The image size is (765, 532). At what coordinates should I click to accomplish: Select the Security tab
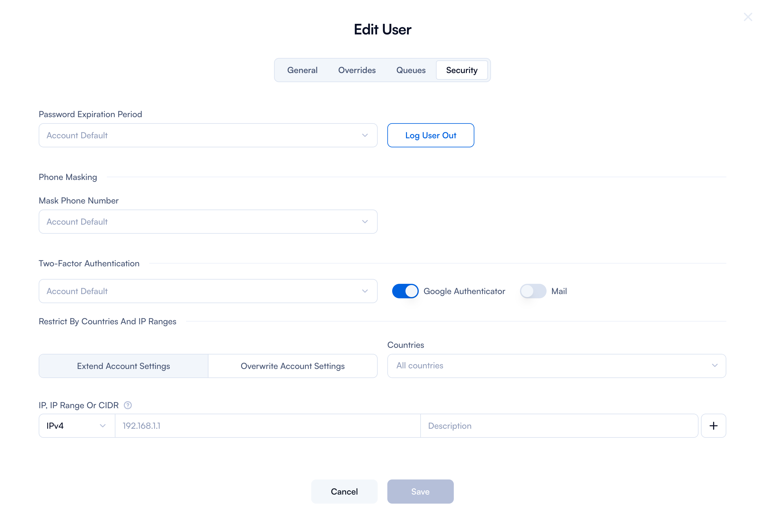(x=461, y=70)
